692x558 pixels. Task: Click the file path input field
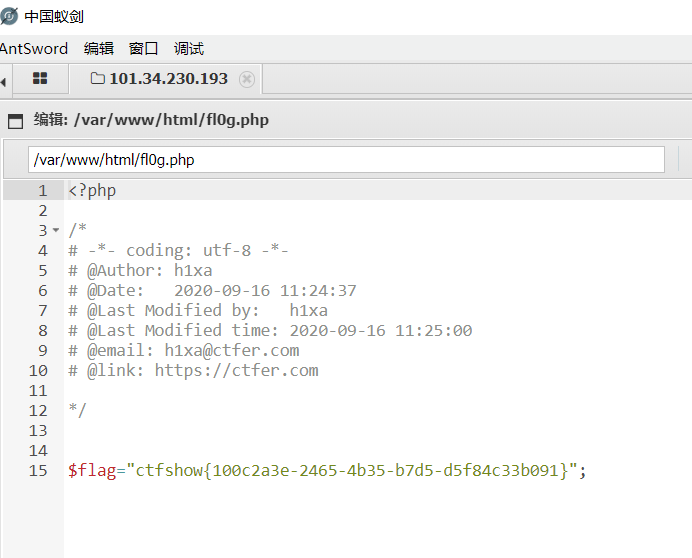[346, 159]
